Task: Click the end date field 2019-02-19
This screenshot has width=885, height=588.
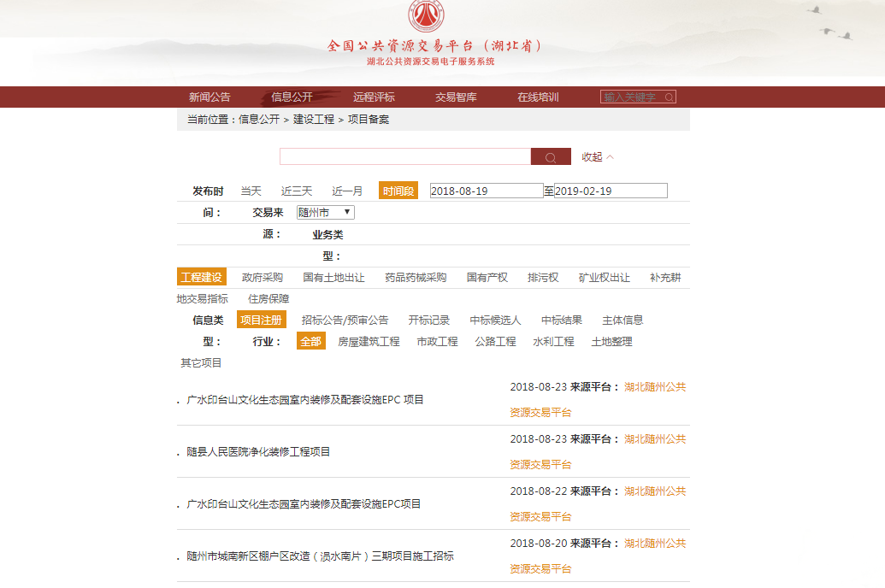Action: [611, 191]
